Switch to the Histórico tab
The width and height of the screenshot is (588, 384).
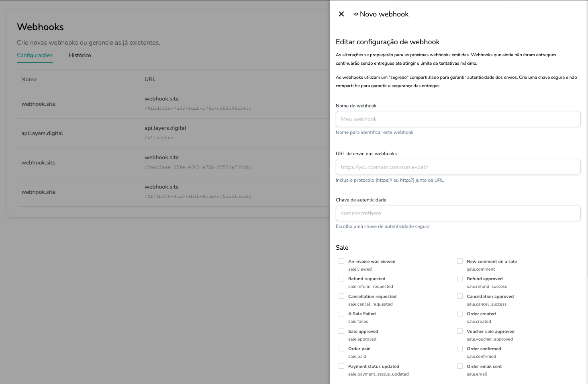point(80,55)
